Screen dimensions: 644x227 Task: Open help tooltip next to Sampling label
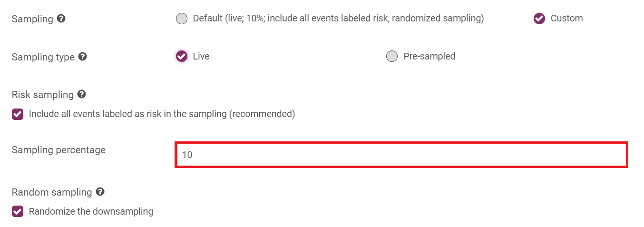[x=61, y=19]
